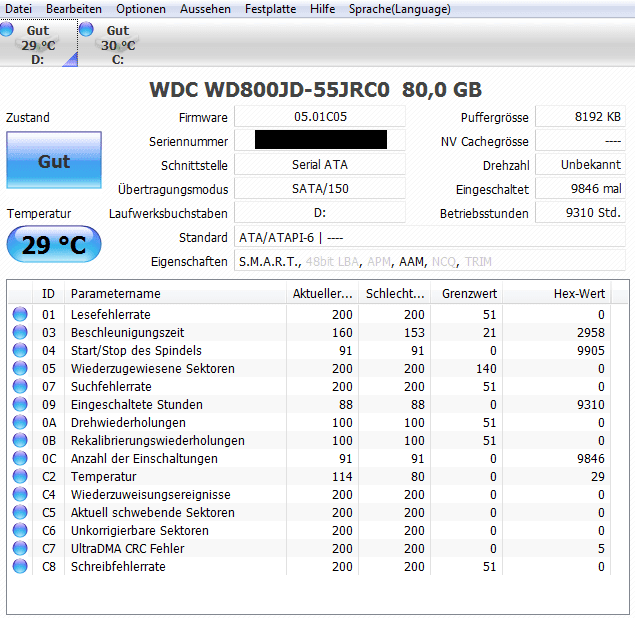Viewport: 635px width, 618px height.
Task: Click hex value 9905 in Start/Stop row
Action: [x=591, y=351]
